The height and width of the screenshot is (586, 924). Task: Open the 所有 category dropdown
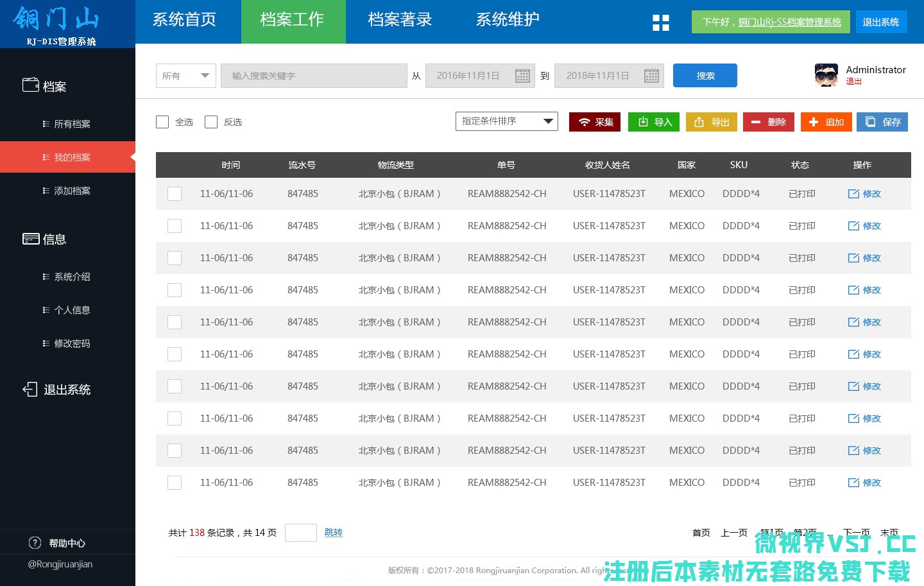pyautogui.click(x=185, y=76)
